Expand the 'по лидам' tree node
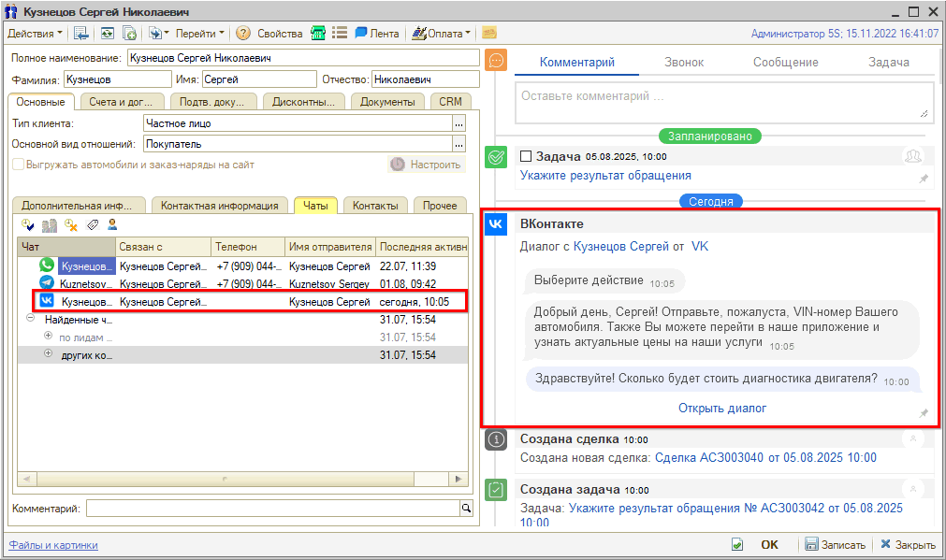The height and width of the screenshot is (560, 946). tap(49, 337)
